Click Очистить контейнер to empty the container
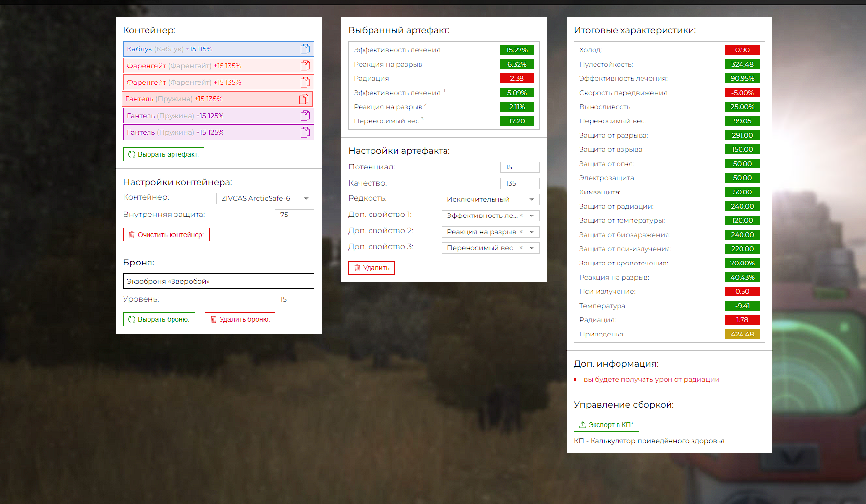The width and height of the screenshot is (866, 504). coord(166,235)
